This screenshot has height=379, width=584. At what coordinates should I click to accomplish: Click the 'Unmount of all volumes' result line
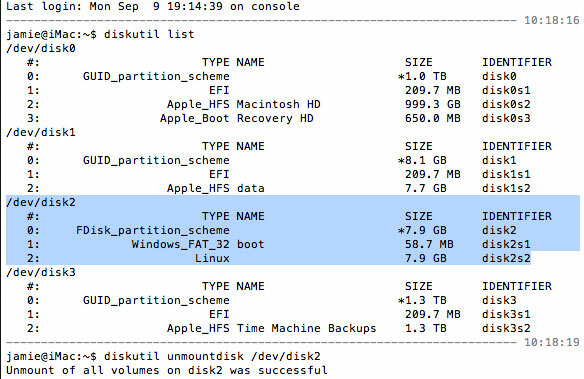tap(167, 370)
